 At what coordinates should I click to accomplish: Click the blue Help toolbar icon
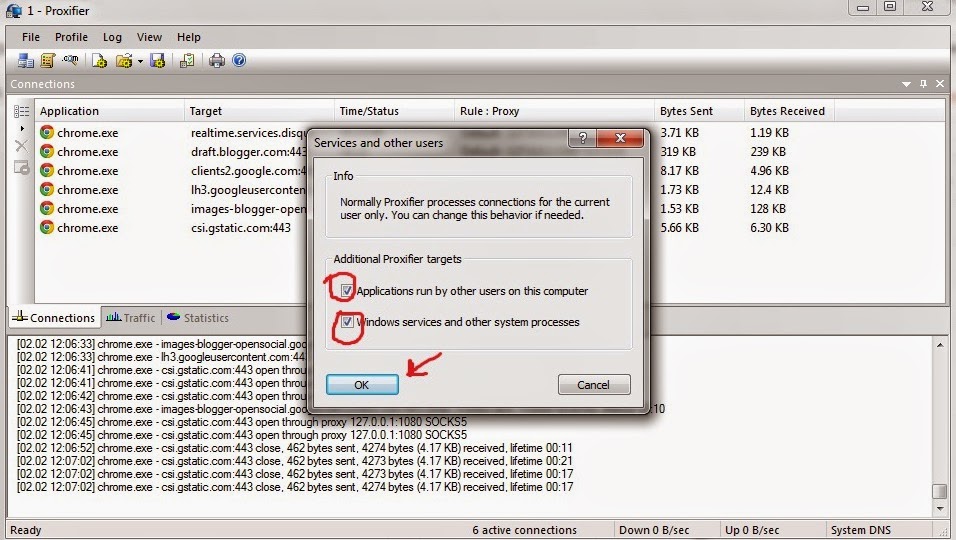point(239,60)
